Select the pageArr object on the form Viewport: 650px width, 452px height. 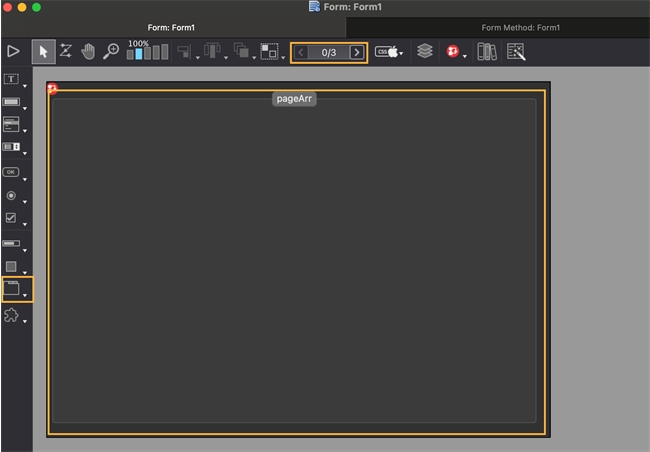tap(295, 99)
